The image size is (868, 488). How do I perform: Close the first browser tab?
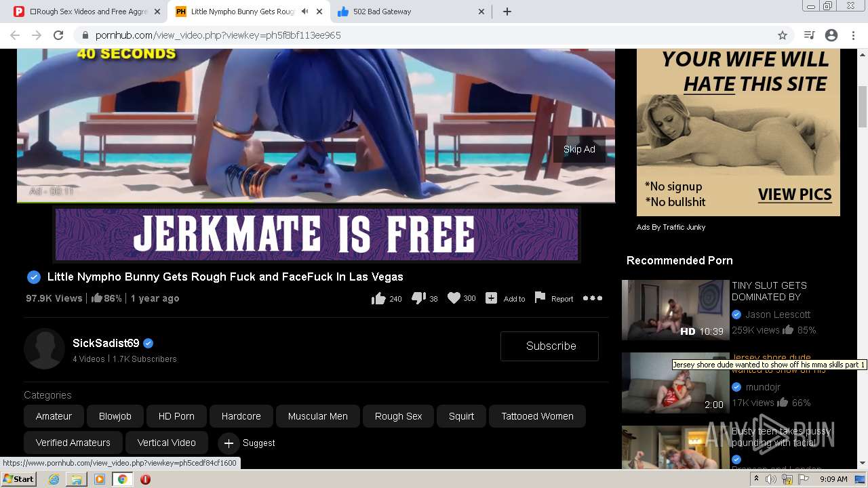(x=157, y=12)
